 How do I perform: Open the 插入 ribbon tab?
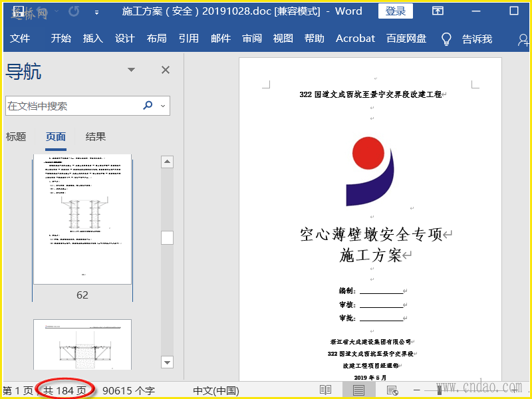click(x=93, y=39)
